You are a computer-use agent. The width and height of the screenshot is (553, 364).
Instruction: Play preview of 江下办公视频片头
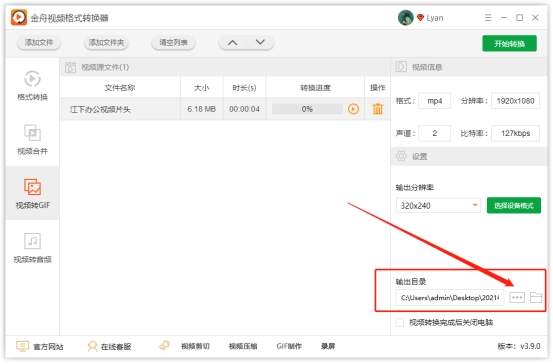(353, 109)
